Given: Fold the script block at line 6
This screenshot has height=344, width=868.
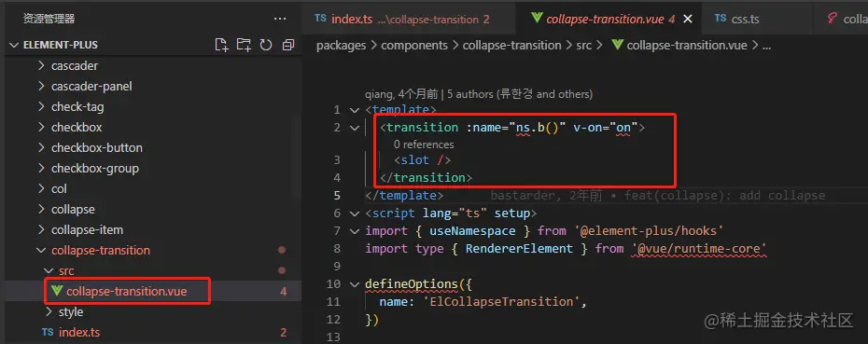Looking at the screenshot, I should coord(355,213).
